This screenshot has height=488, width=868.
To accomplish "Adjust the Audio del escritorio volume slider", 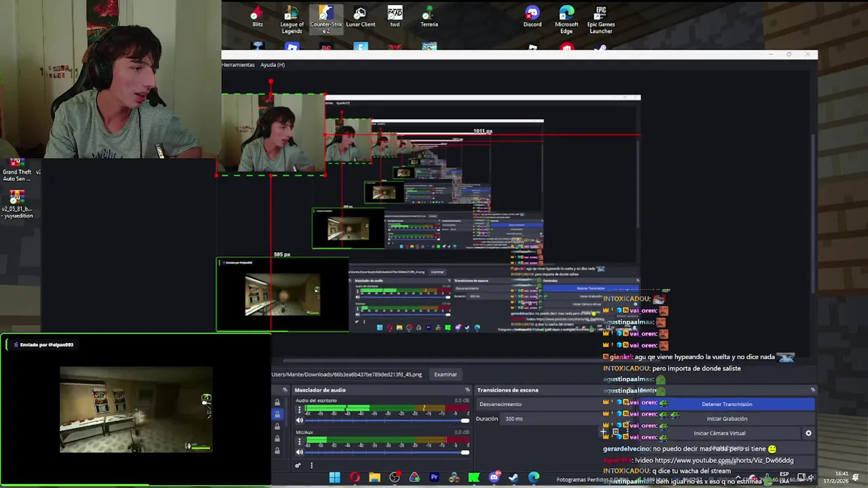I will tap(387, 421).
